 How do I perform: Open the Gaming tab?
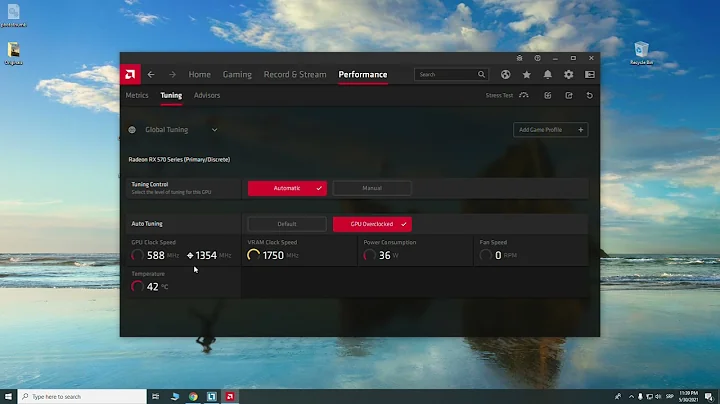pos(237,74)
